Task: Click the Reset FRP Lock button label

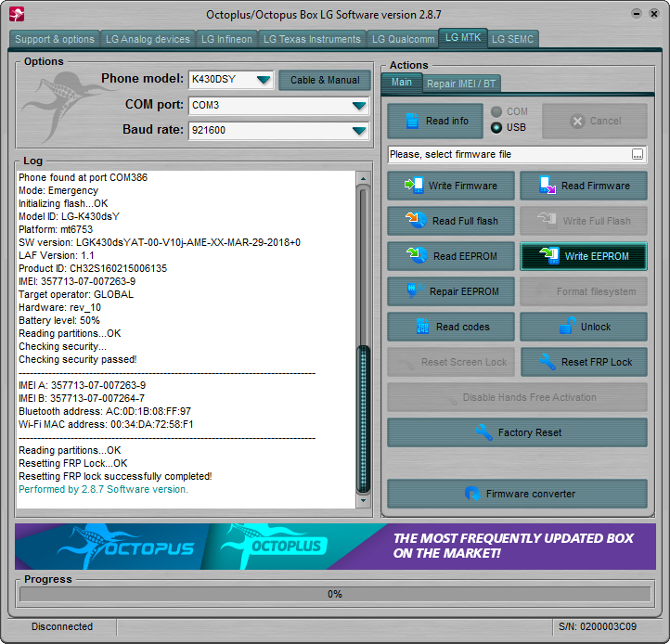Action: pos(597,362)
